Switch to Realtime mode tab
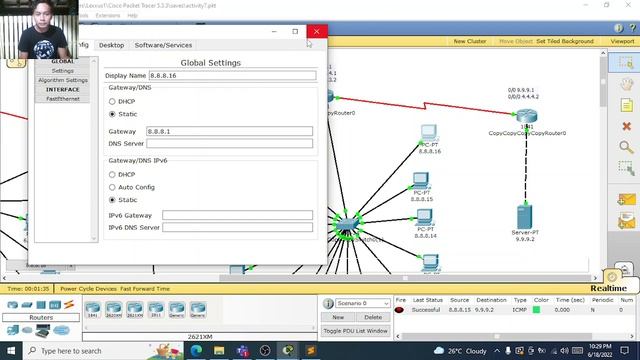 [608, 288]
